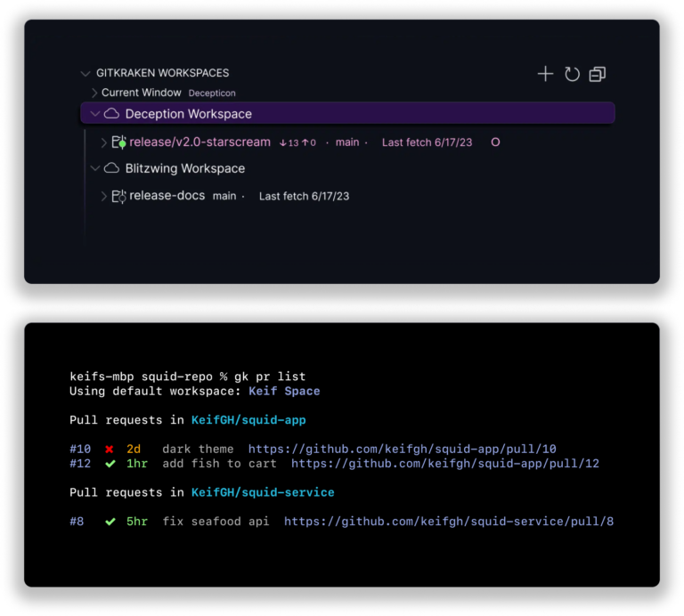Viewport: 684px width, 616px height.
Task: Expand the release/v2.0-starscream repository
Action: (x=103, y=142)
